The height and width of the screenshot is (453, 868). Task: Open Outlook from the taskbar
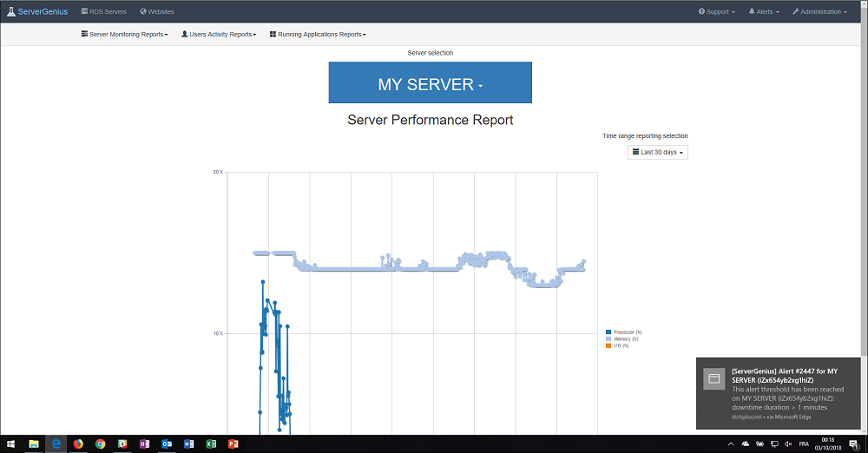pos(167,444)
